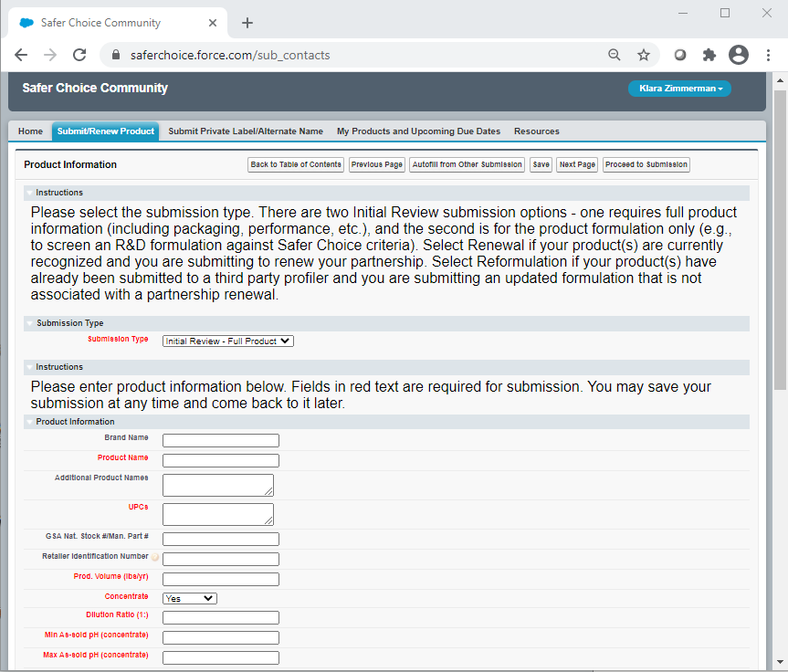Click the Retailer Identification Number field
This screenshot has height=672, width=788.
[x=221, y=560]
